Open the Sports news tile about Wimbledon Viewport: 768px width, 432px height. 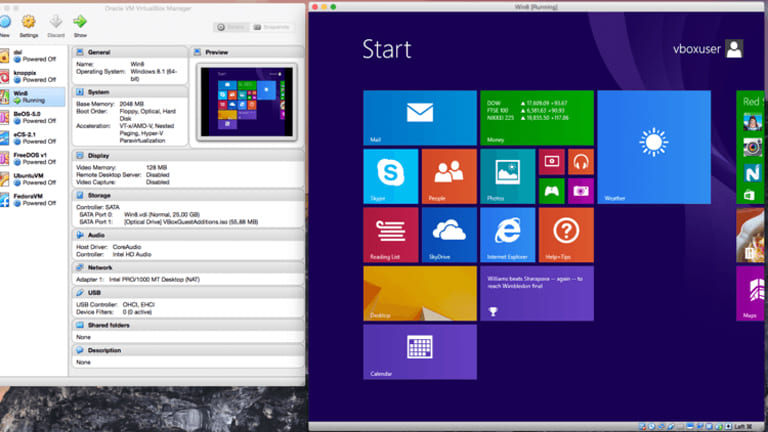(x=537, y=293)
